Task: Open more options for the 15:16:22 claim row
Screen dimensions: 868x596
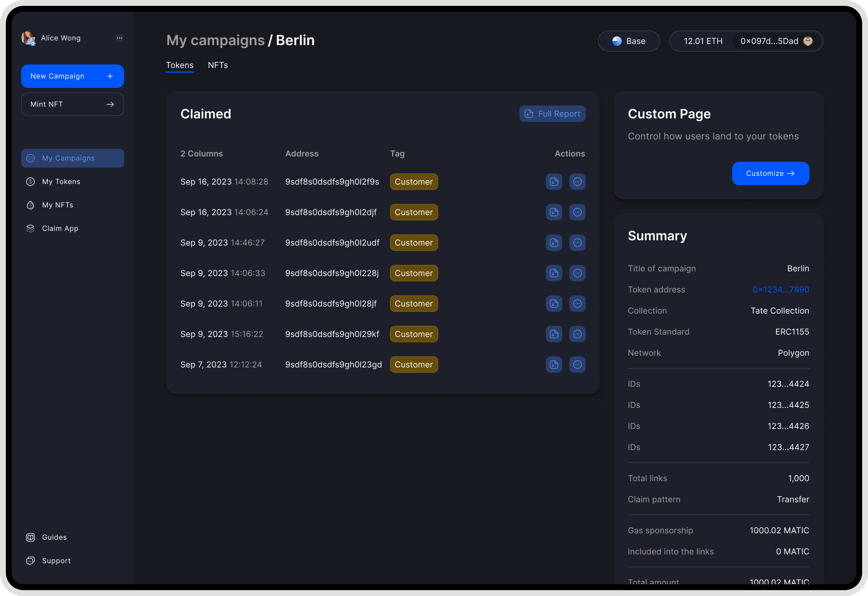Action: [577, 334]
